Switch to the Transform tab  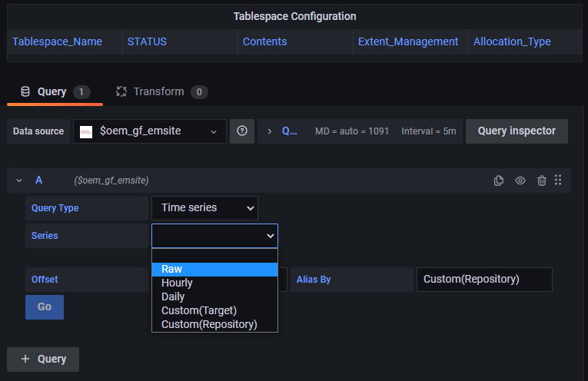(x=161, y=92)
